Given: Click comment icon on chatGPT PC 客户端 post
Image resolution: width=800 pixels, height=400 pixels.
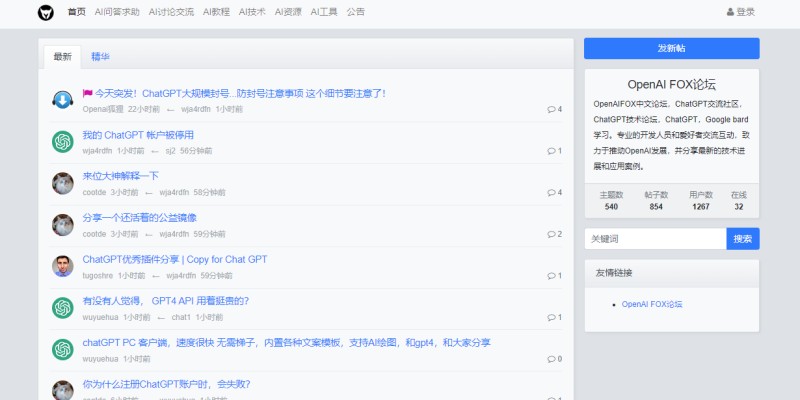Looking at the screenshot, I should (x=551, y=359).
